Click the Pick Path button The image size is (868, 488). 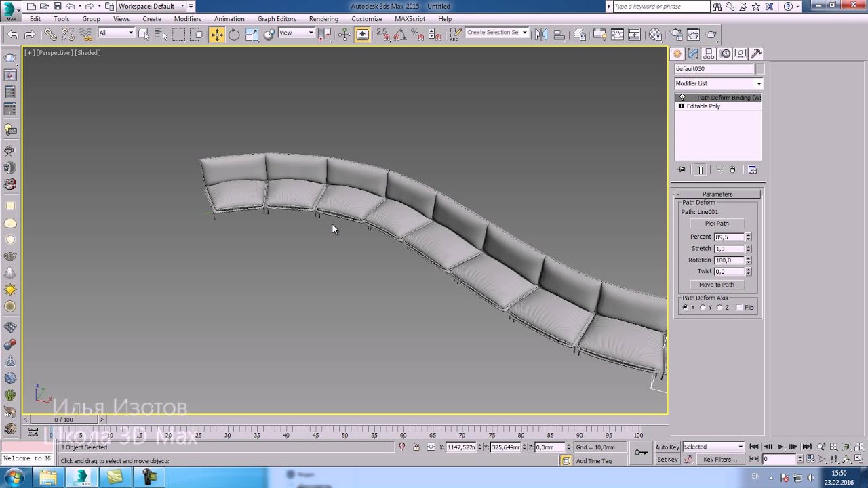pos(717,224)
